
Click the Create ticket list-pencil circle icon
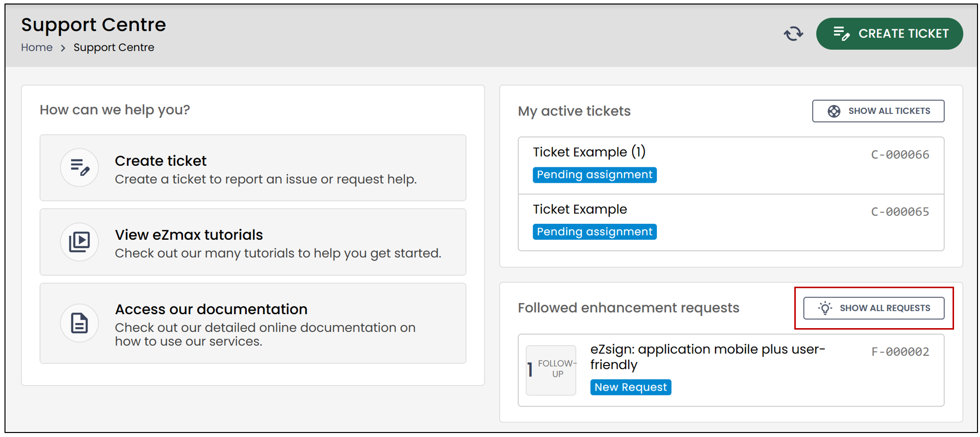(x=79, y=167)
